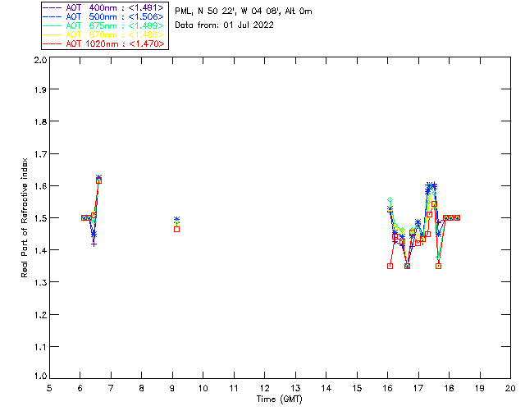Click the topmost data point near 6.6 GMT
525x420 pixels.
pyautogui.click(x=98, y=178)
